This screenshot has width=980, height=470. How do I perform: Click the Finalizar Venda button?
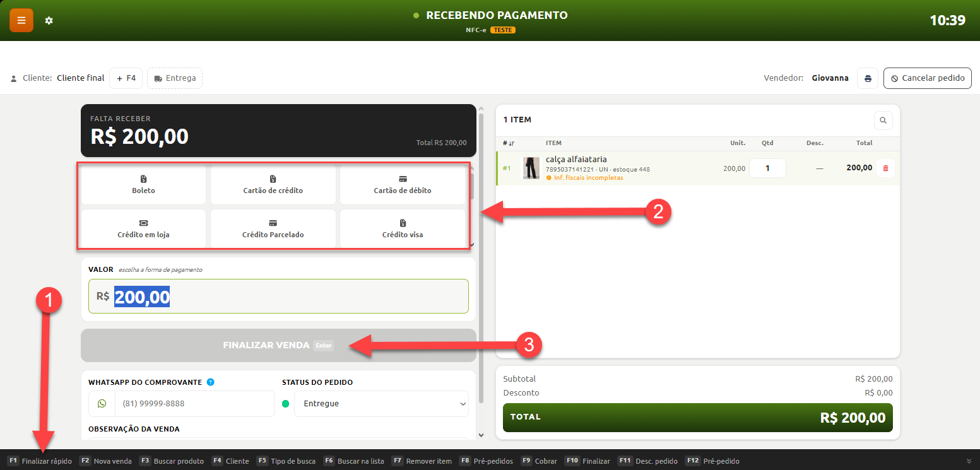pyautogui.click(x=278, y=345)
